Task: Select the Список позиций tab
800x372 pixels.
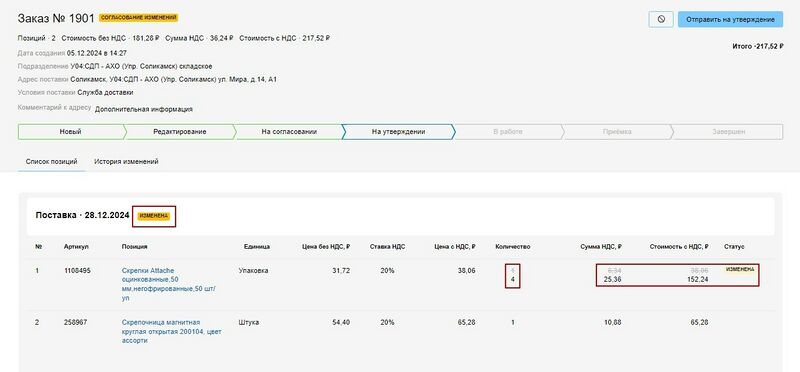Action: coord(52,161)
